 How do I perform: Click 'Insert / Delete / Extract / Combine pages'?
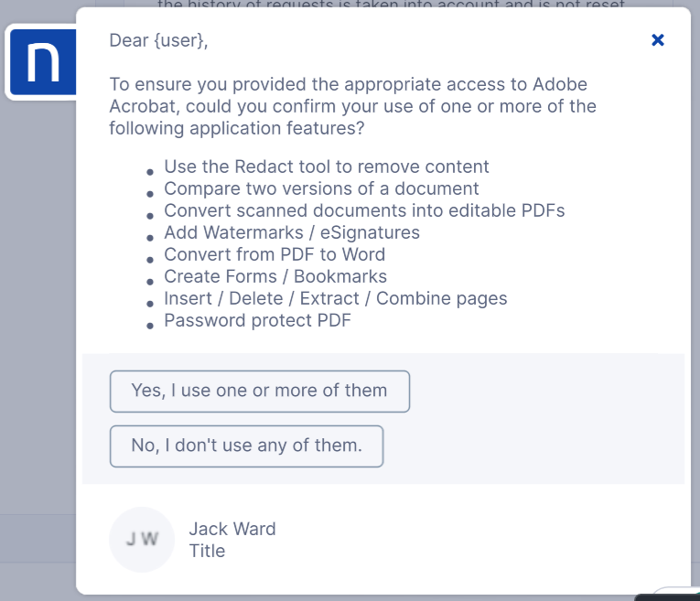pos(335,298)
